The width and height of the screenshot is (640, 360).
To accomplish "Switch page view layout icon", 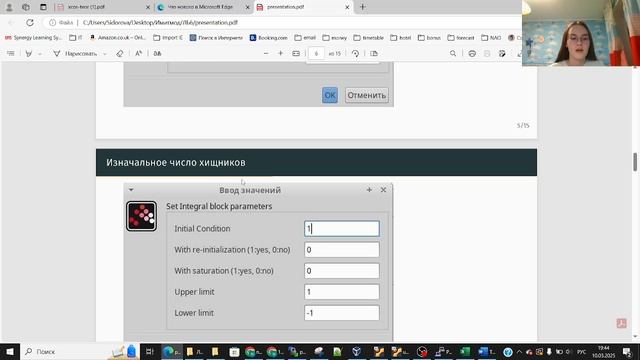I will pos(374,53).
